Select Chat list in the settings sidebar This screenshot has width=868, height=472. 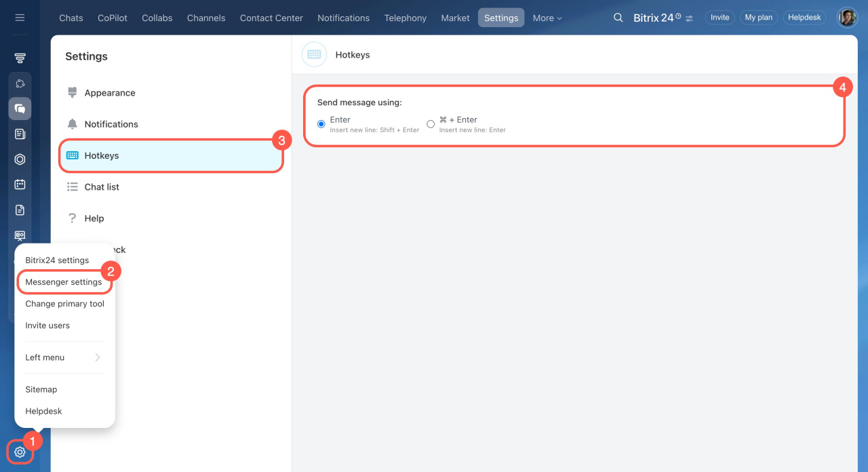click(x=102, y=187)
